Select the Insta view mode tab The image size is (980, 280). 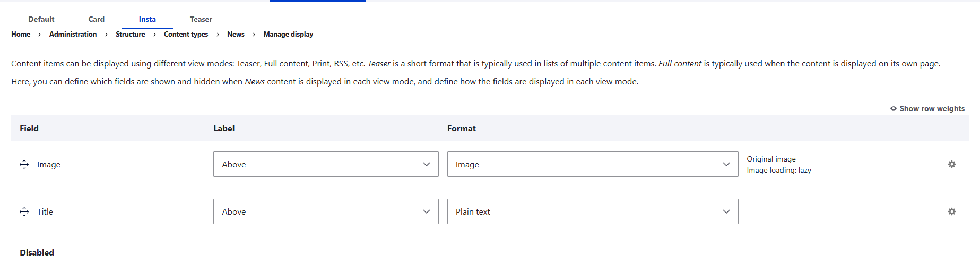(148, 19)
